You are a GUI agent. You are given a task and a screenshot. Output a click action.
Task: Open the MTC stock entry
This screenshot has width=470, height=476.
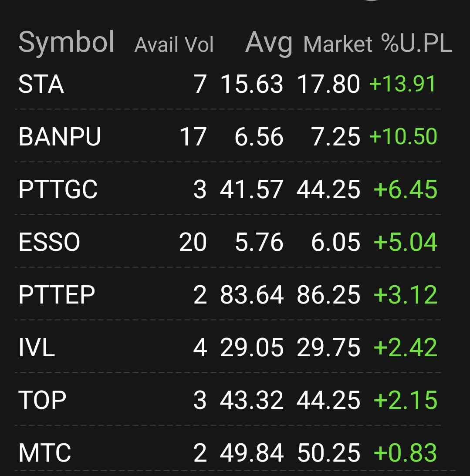44,453
